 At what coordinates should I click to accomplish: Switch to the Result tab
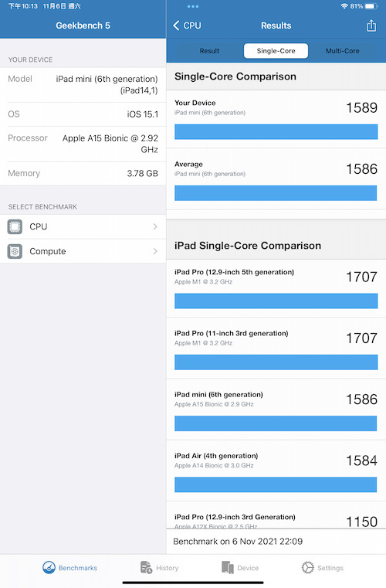tap(209, 51)
